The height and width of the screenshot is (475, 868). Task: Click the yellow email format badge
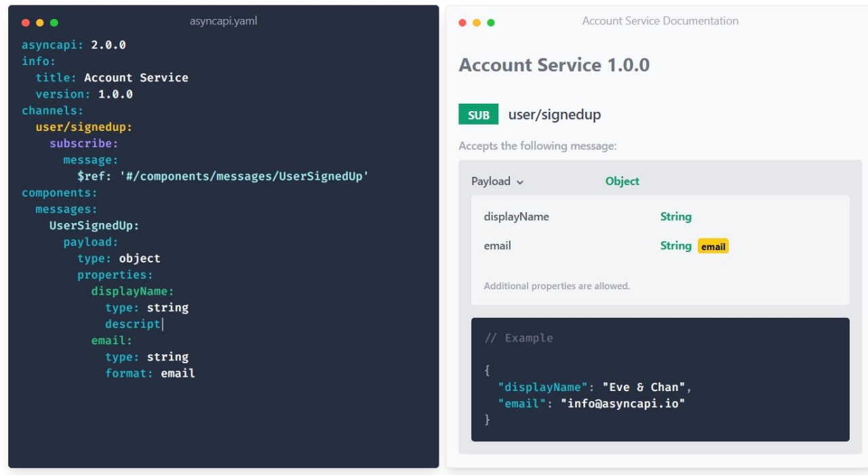(x=713, y=246)
